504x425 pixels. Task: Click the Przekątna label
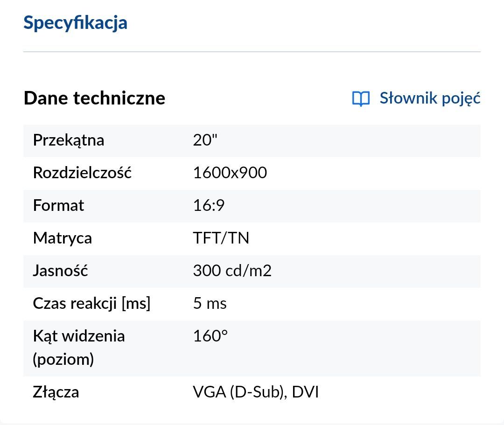pos(69,140)
